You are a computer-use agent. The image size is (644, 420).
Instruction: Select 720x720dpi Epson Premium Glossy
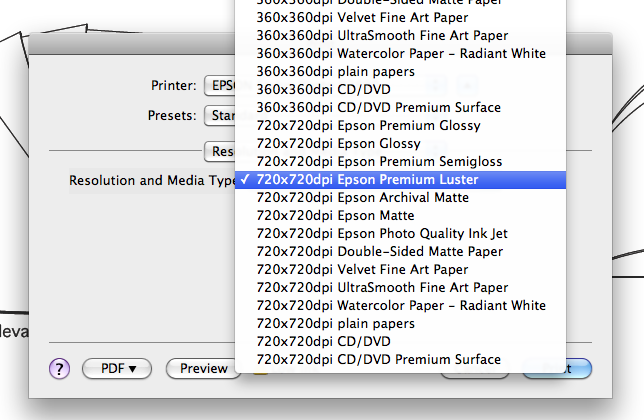point(400,126)
